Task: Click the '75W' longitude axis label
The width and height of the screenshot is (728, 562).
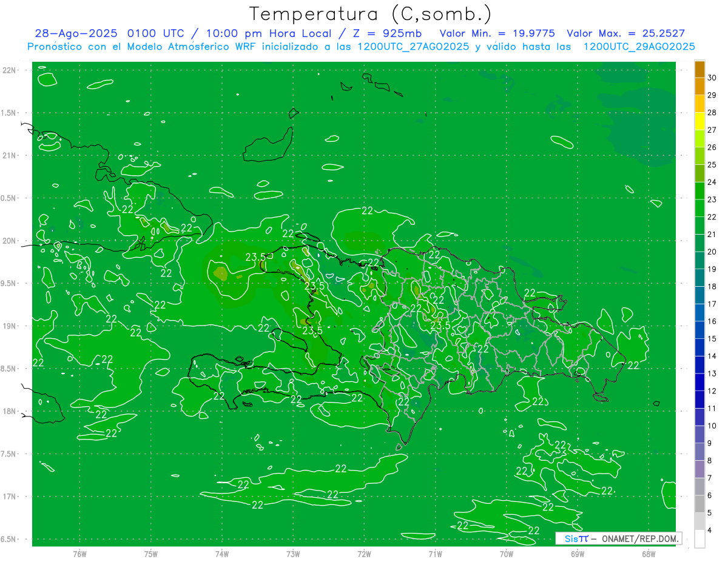Action: click(x=151, y=554)
